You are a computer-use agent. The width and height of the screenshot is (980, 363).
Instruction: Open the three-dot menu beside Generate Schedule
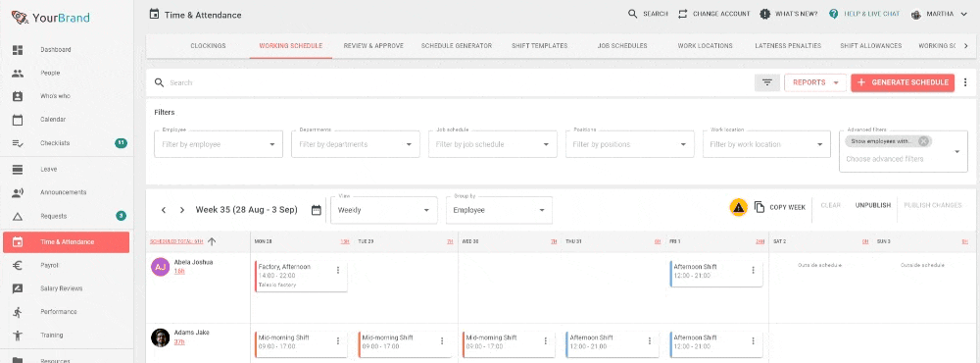pyautogui.click(x=965, y=82)
